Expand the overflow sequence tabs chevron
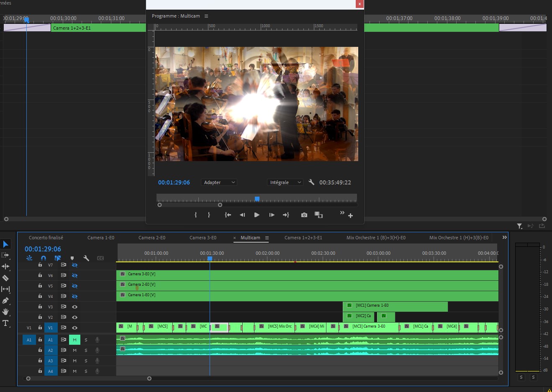552x392 pixels. pos(504,237)
